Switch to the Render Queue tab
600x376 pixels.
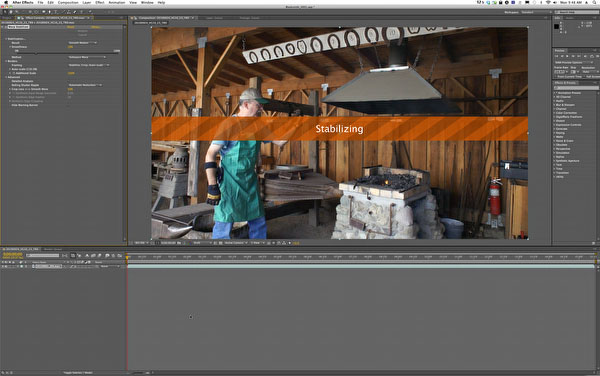(x=53, y=249)
